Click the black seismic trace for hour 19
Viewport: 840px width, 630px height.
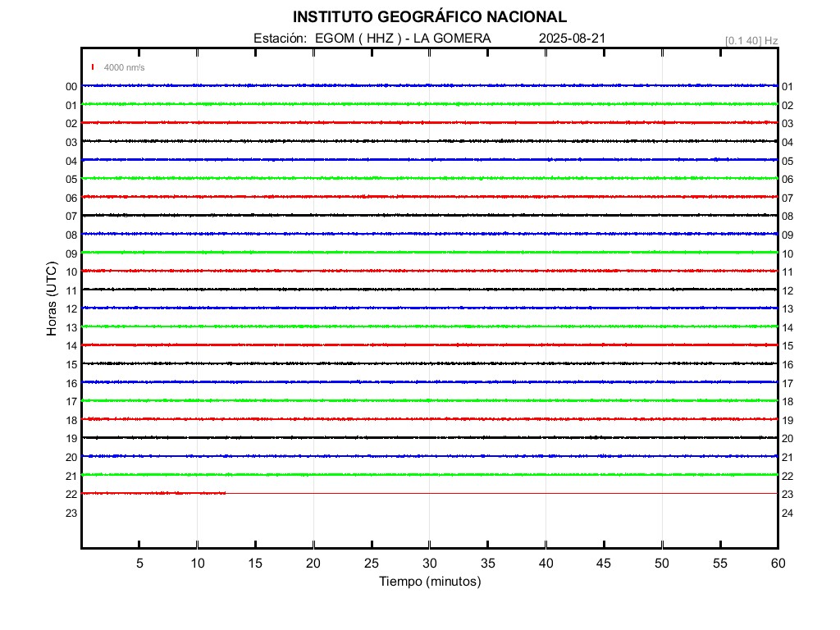click(x=430, y=438)
